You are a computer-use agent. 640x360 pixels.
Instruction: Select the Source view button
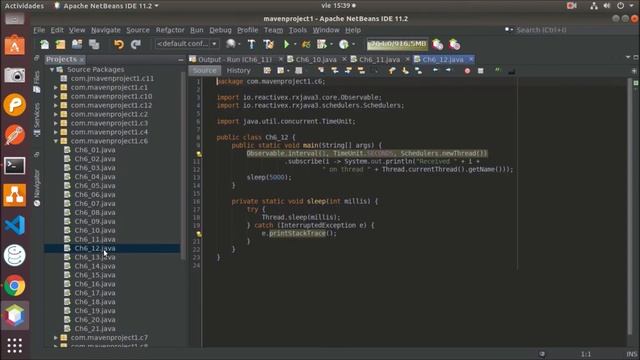[x=204, y=71]
